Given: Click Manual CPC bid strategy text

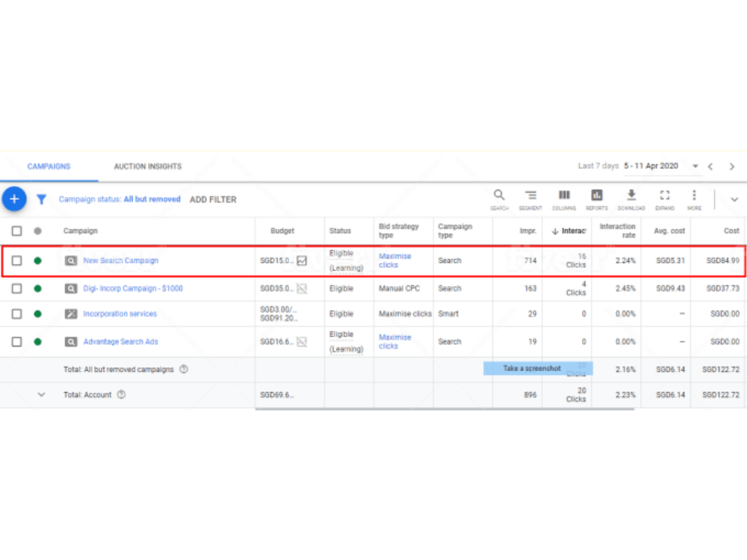Looking at the screenshot, I should pyautogui.click(x=399, y=288).
